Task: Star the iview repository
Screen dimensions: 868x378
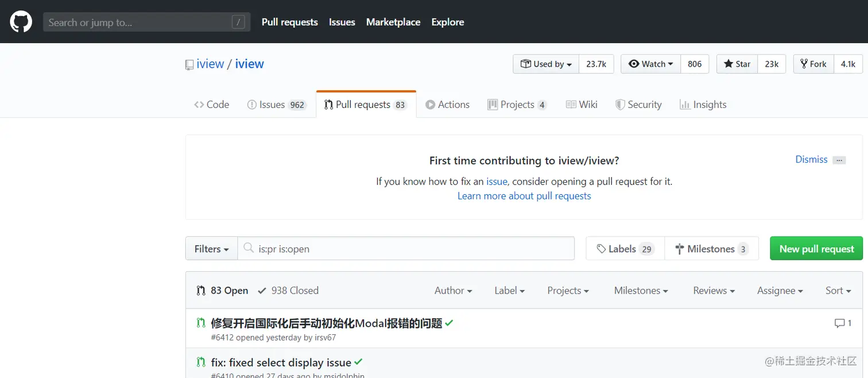Action: click(x=737, y=64)
